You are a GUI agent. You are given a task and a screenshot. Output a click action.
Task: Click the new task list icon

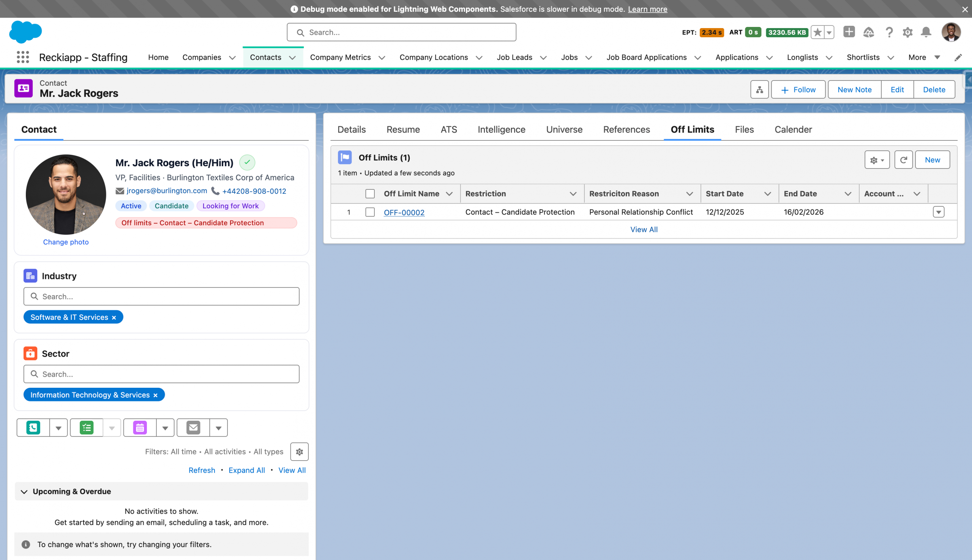[x=87, y=428]
